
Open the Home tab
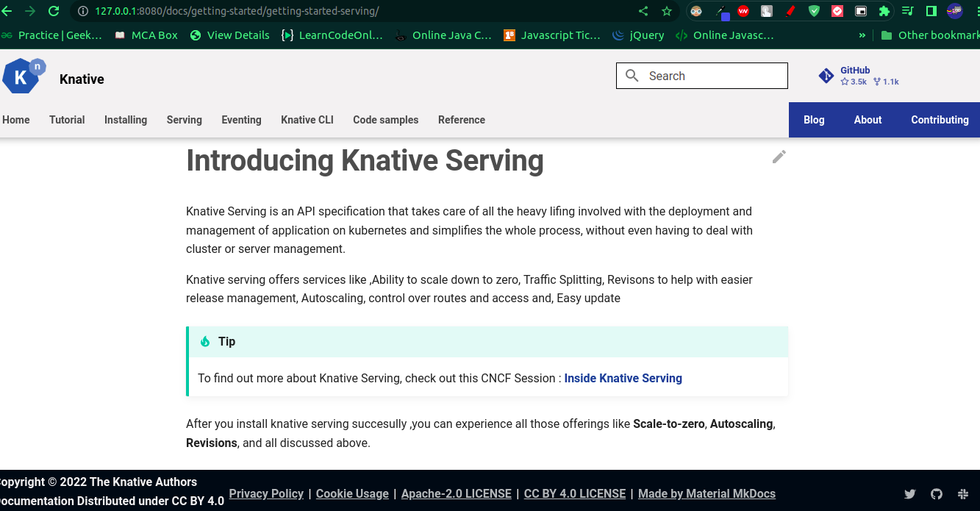(16, 120)
